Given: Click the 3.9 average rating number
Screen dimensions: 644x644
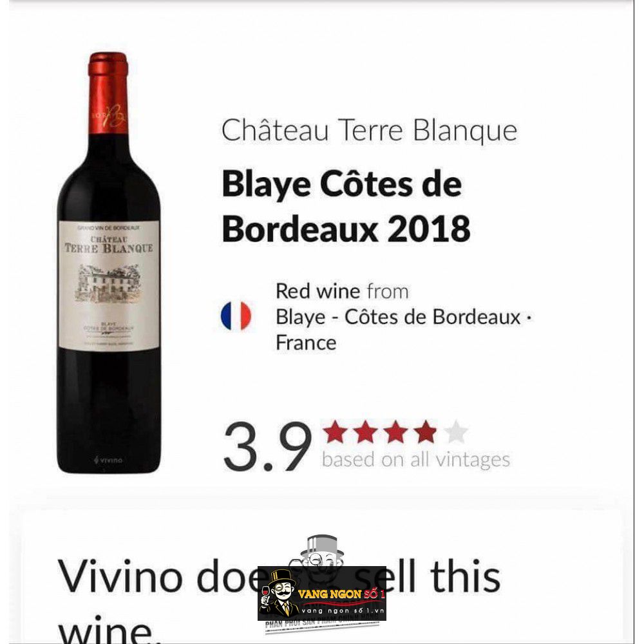Looking at the screenshot, I should pos(267,446).
